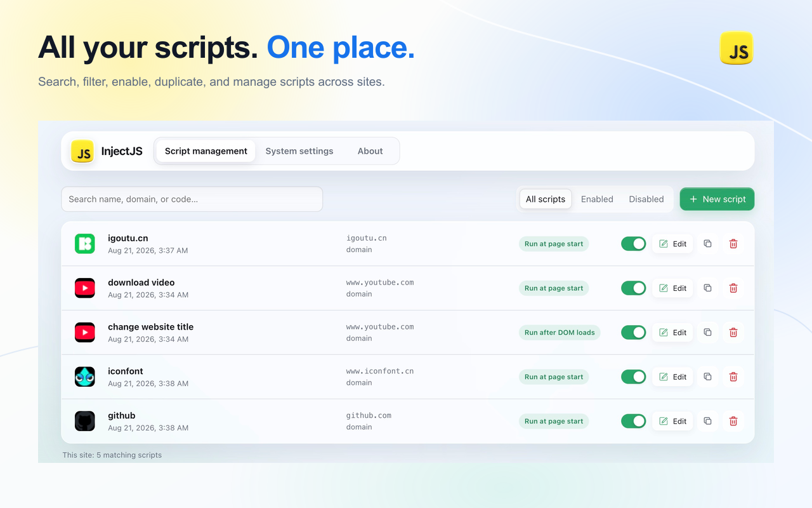Viewport: 812px width, 508px height.
Task: Show only Disabled scripts
Action: [x=646, y=199]
